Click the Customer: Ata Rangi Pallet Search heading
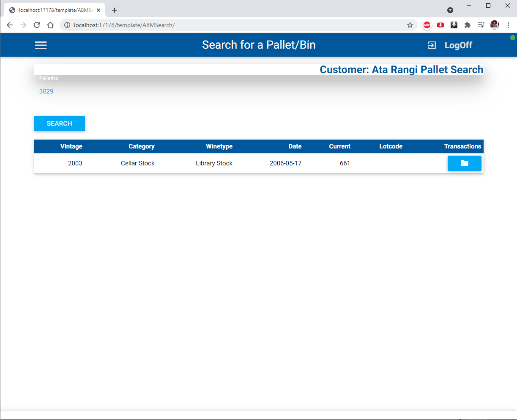This screenshot has width=517, height=420. pos(402,70)
